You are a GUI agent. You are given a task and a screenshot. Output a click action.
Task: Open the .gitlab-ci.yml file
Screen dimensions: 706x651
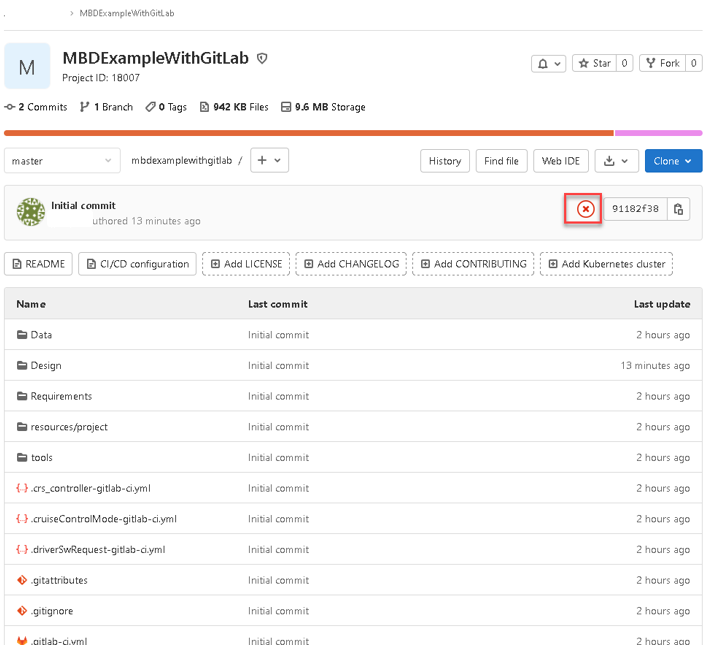[x=59, y=641]
